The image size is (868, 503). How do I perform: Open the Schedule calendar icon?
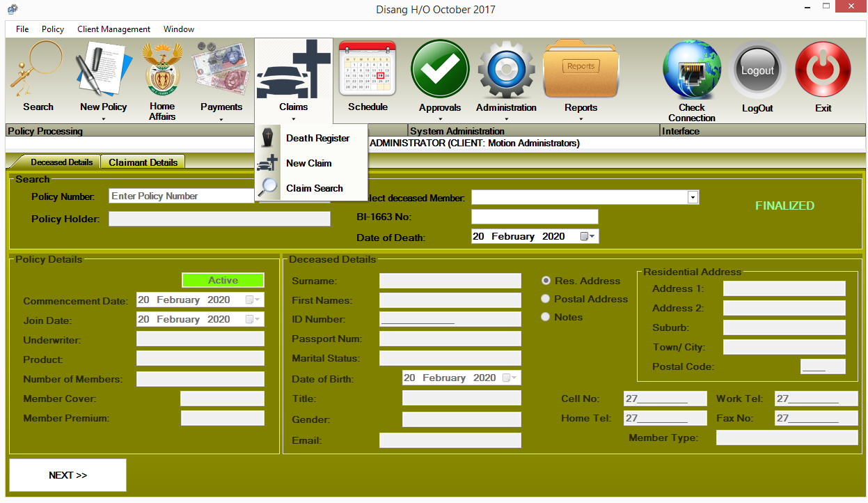(x=367, y=70)
